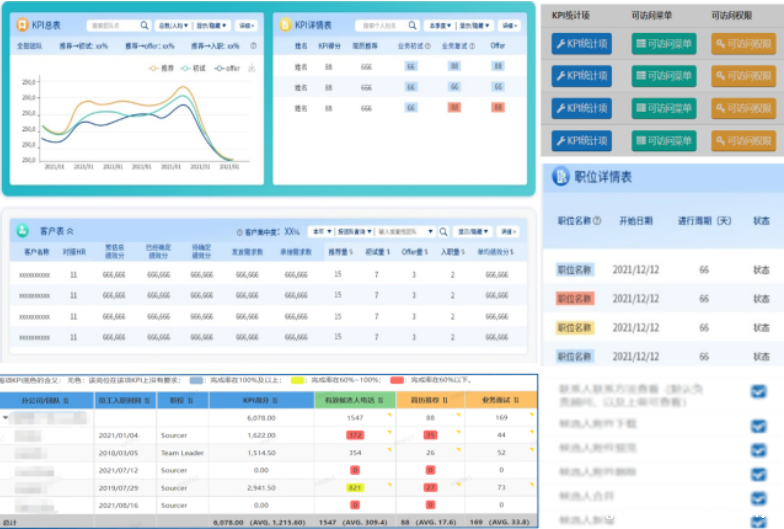Click the 客户表 panel header icon

click(22, 230)
